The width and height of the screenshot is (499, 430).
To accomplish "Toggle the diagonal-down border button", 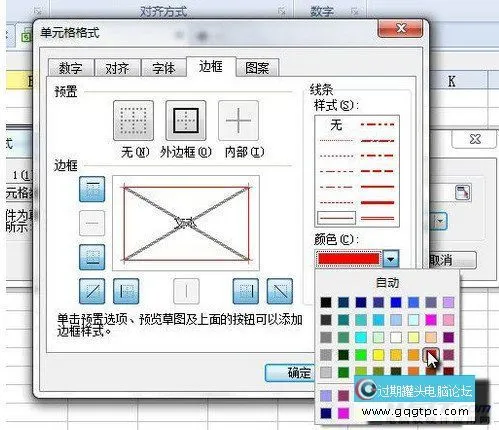I will pyautogui.click(x=280, y=291).
